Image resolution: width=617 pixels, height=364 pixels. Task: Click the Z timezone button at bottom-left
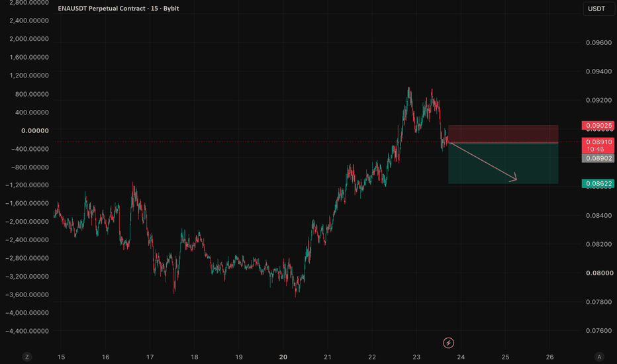click(x=26, y=357)
